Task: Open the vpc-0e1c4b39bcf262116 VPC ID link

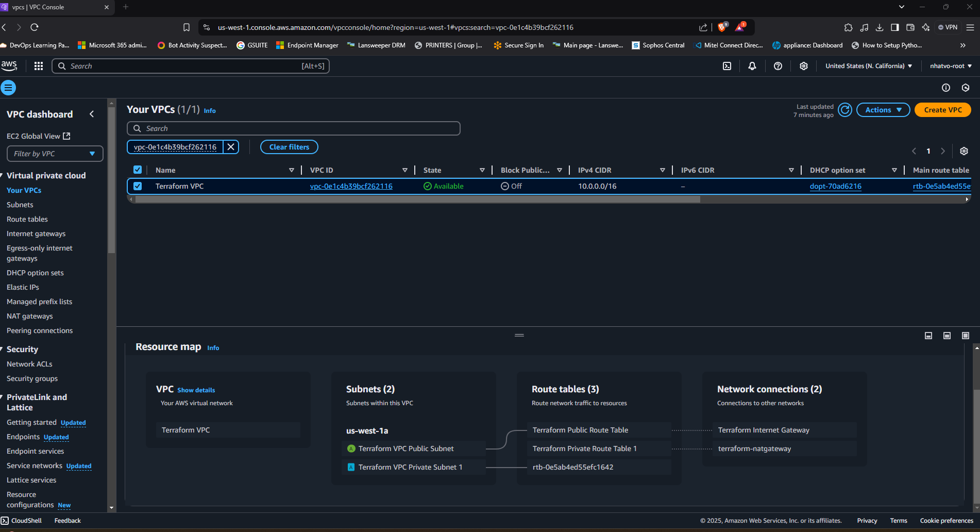Action: point(351,186)
